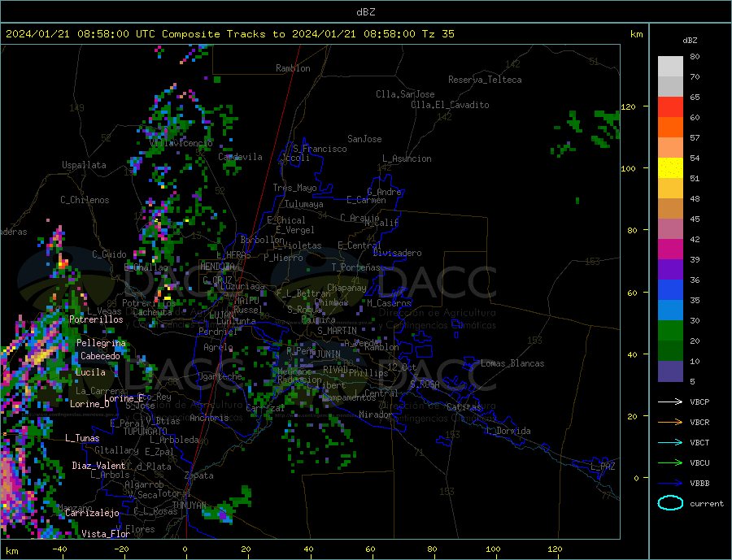Click the L_Dormida label
Image resolution: width=732 pixels, height=560 pixels.
coord(509,431)
